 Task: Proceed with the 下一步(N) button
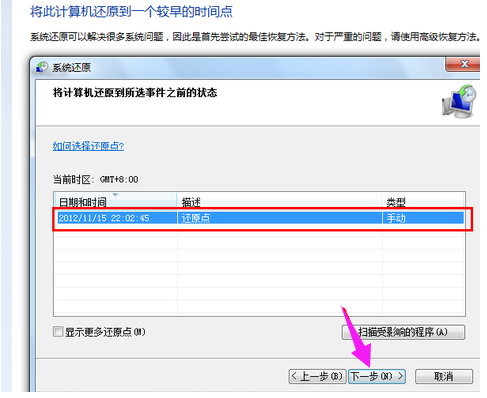coord(377,376)
